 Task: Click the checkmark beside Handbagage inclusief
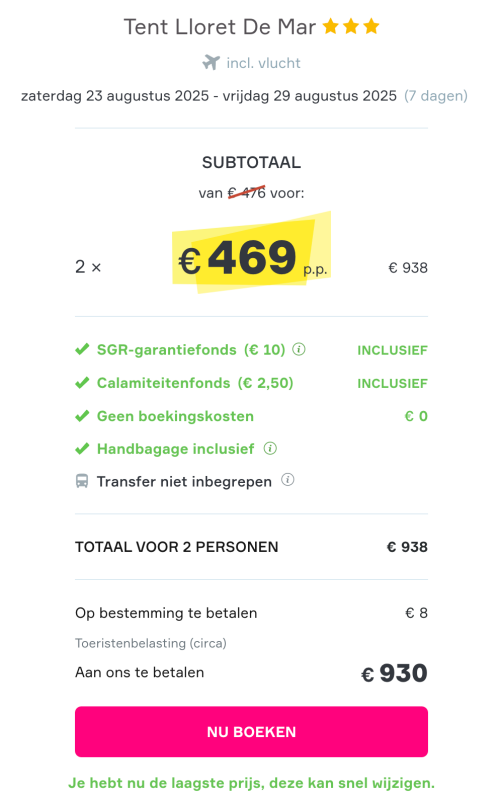click(82, 449)
